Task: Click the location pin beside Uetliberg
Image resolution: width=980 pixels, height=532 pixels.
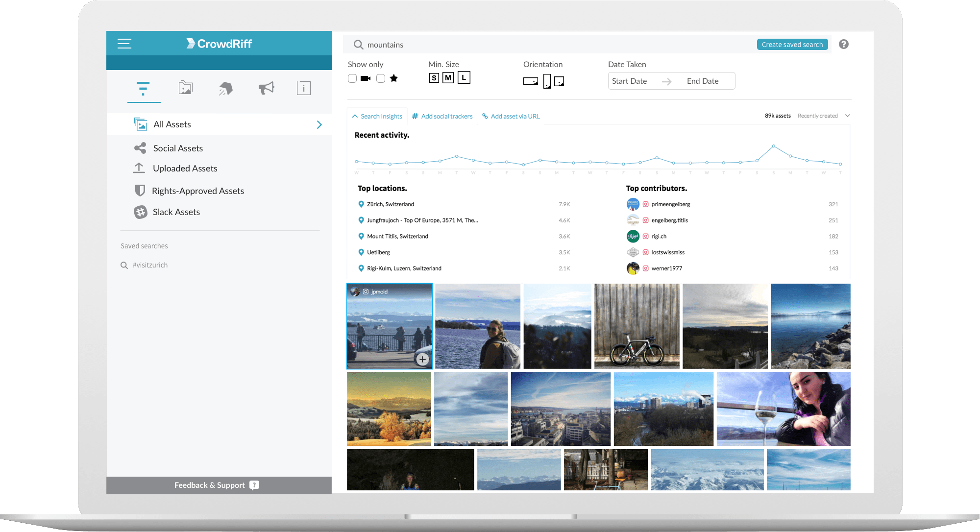Action: (x=361, y=252)
